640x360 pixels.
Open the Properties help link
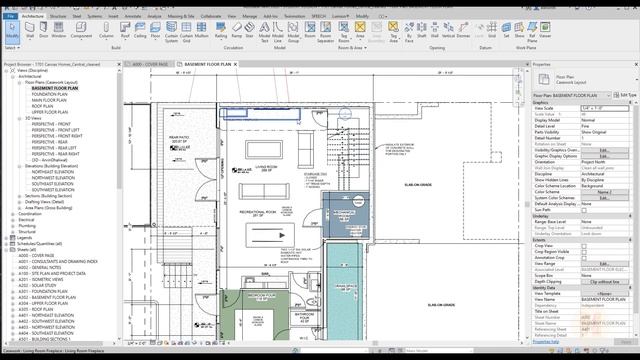coord(546,342)
